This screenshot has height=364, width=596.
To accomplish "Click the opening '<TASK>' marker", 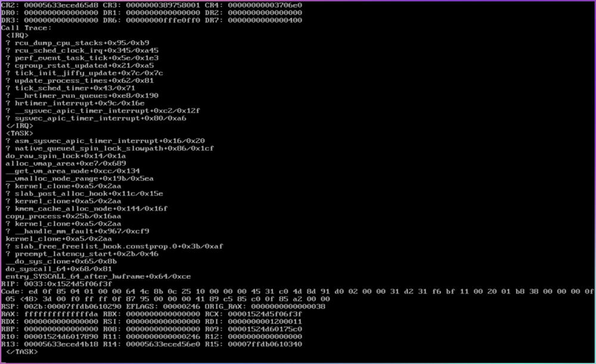I will 20,133.
